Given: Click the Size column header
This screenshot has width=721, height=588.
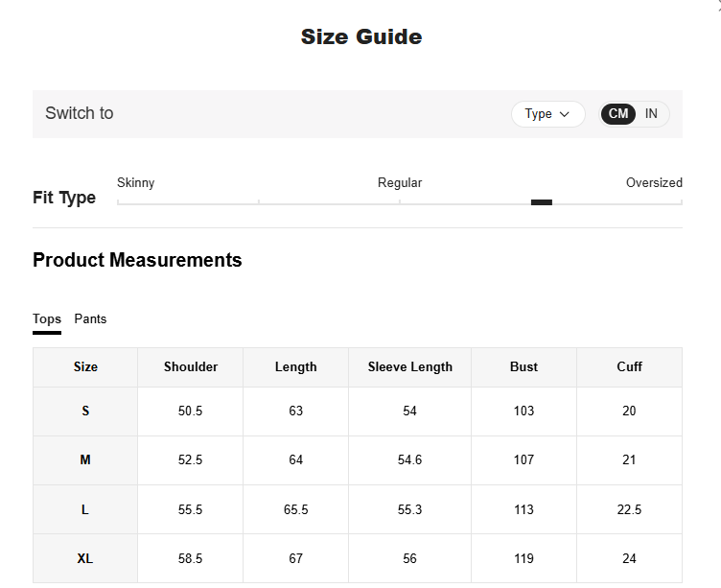Looking at the screenshot, I should click(x=85, y=367).
